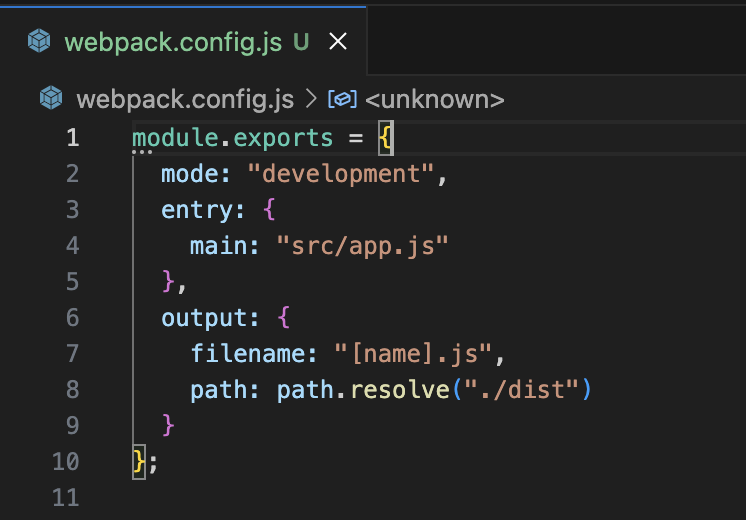Image resolution: width=746 pixels, height=520 pixels.
Task: Close the webpack.config.js tab
Action: pyautogui.click(x=338, y=41)
